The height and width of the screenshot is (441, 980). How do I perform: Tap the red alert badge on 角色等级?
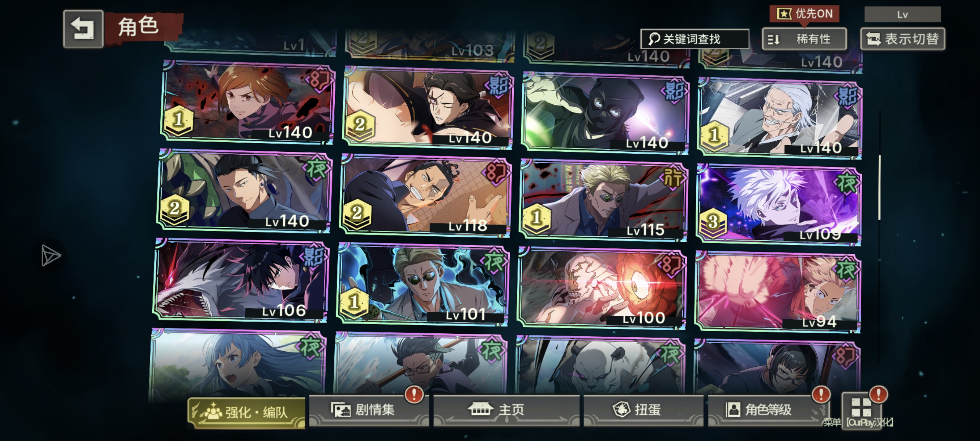pyautogui.click(x=821, y=394)
